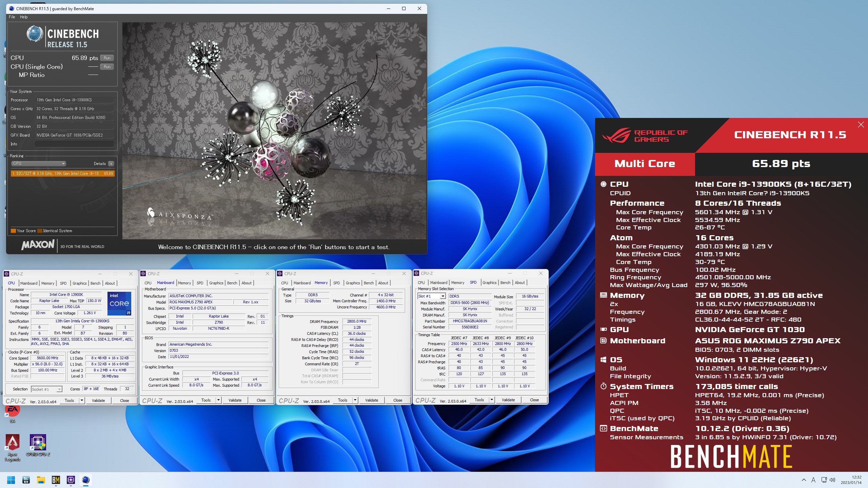Click the HMCG78AGBUA081N part number
This screenshot has width=868, height=488.
click(x=470, y=321)
